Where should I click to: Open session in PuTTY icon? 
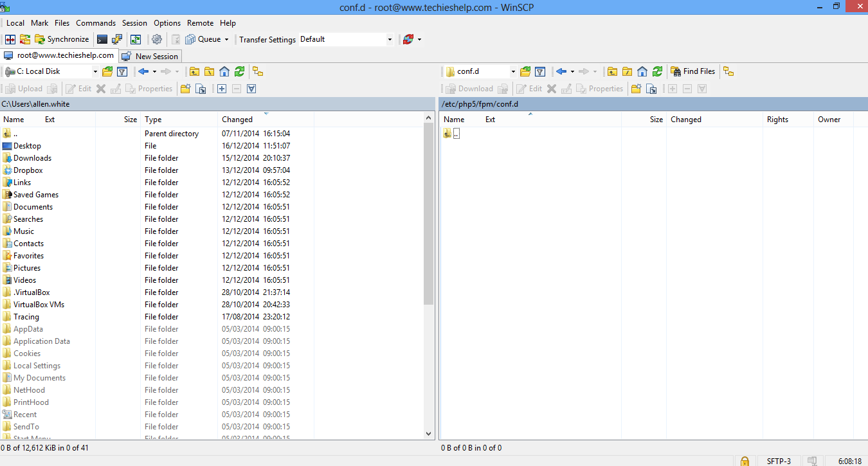117,39
